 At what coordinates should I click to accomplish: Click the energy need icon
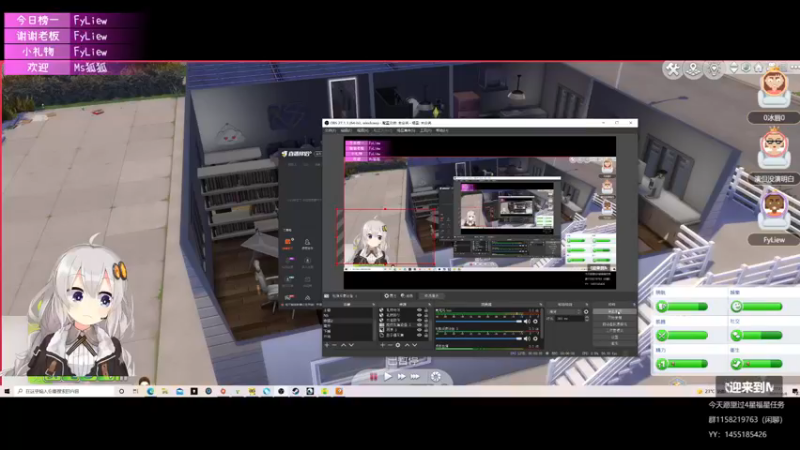pos(662,364)
